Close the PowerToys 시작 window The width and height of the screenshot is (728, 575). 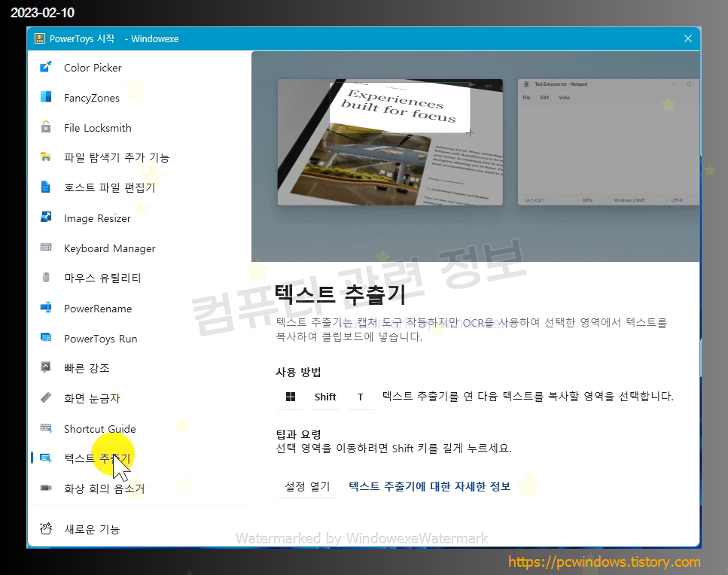click(x=688, y=38)
